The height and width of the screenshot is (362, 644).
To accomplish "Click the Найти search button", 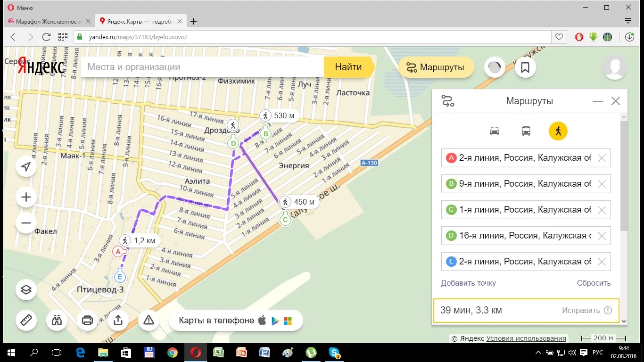I will click(x=348, y=67).
